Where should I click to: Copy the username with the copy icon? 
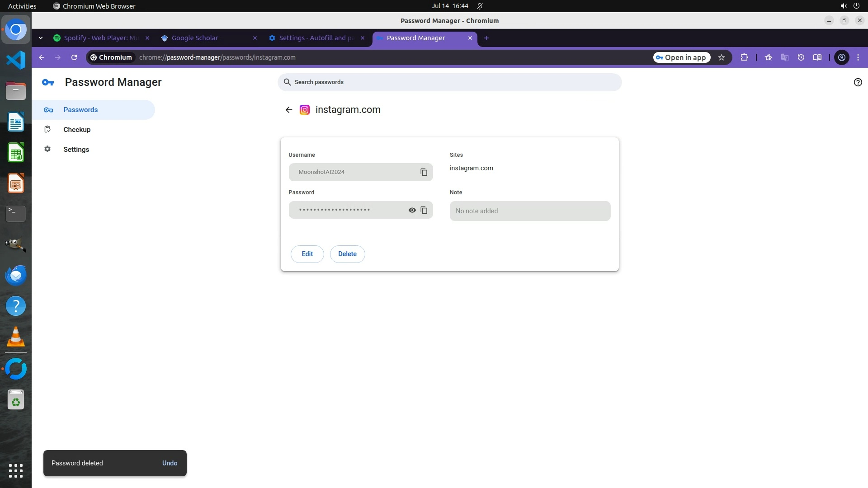(x=424, y=172)
